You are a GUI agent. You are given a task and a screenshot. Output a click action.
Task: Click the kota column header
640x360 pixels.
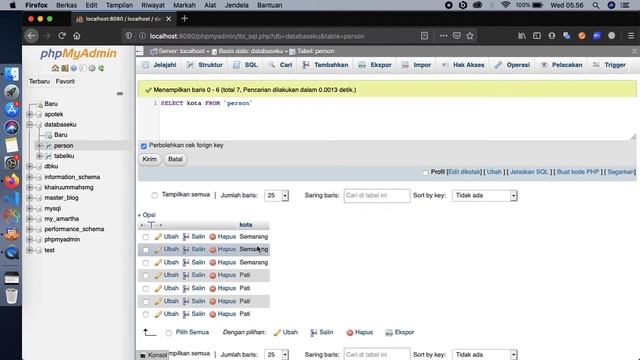pyautogui.click(x=246, y=225)
